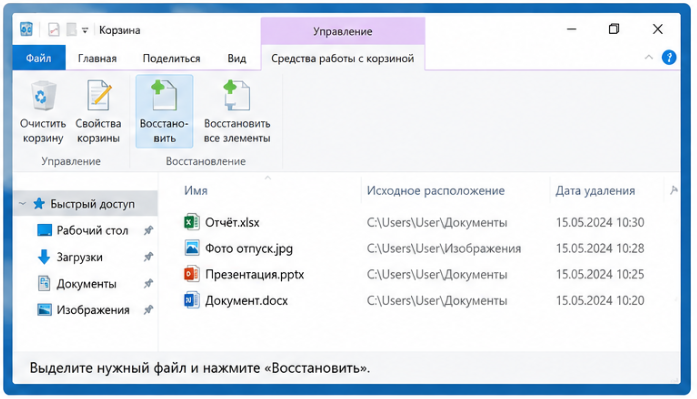
Task: Minimize the Корзина window
Action: click(x=572, y=29)
